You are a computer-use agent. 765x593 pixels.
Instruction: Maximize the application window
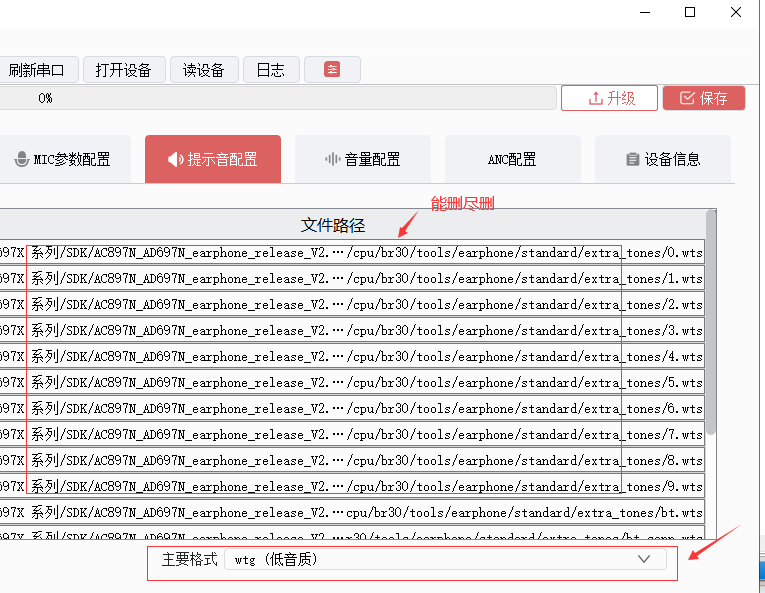point(690,12)
